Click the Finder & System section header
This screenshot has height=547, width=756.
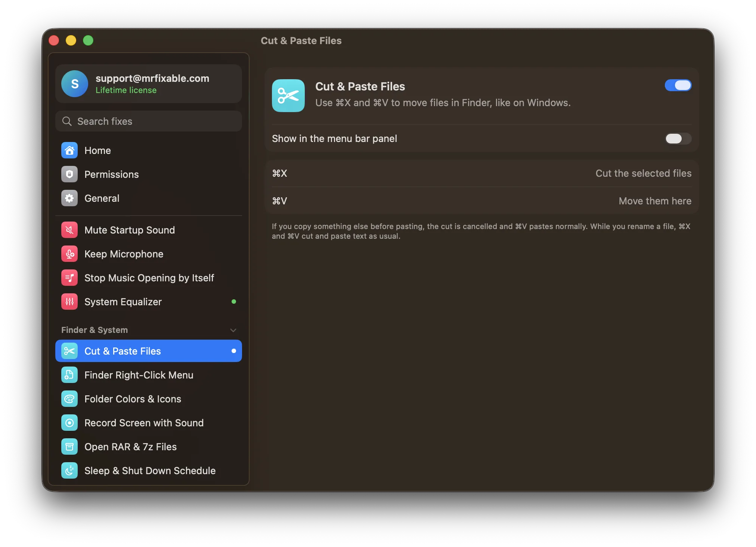[x=94, y=330]
